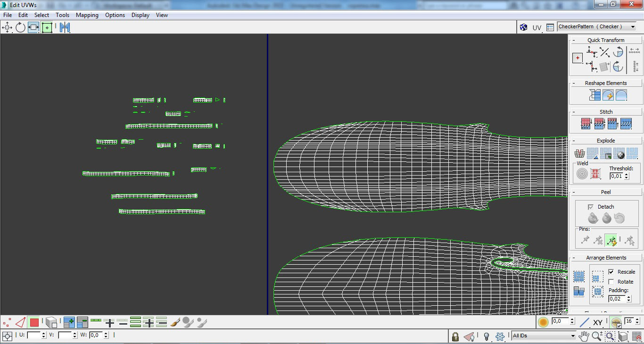The image size is (644, 344).
Task: Click the Weld Threshold value field
Action: [x=616, y=176]
